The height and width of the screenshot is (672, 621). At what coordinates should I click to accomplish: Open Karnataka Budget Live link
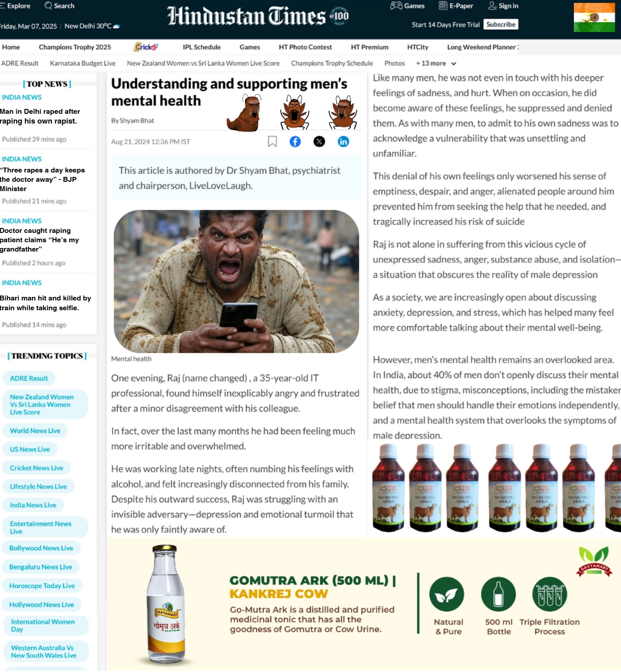(83, 64)
